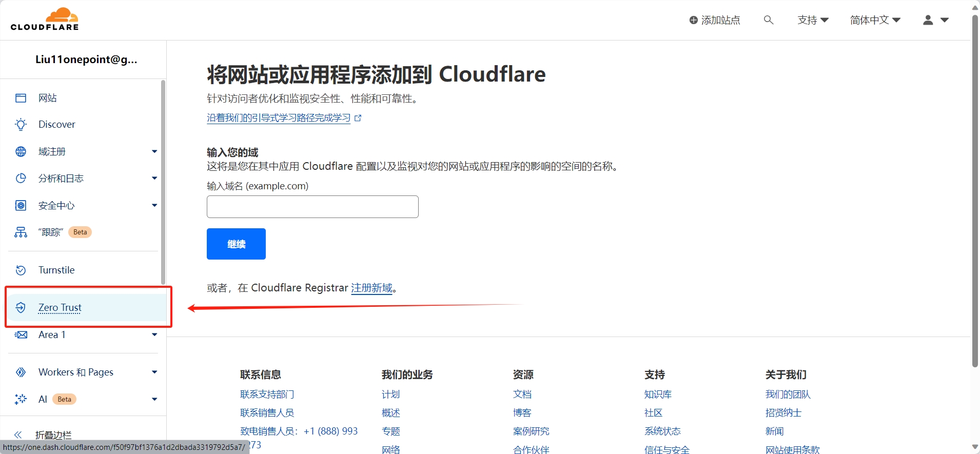Viewport: 980px width, 454px height.
Task: Open the 专题 footer link
Action: (x=390, y=431)
